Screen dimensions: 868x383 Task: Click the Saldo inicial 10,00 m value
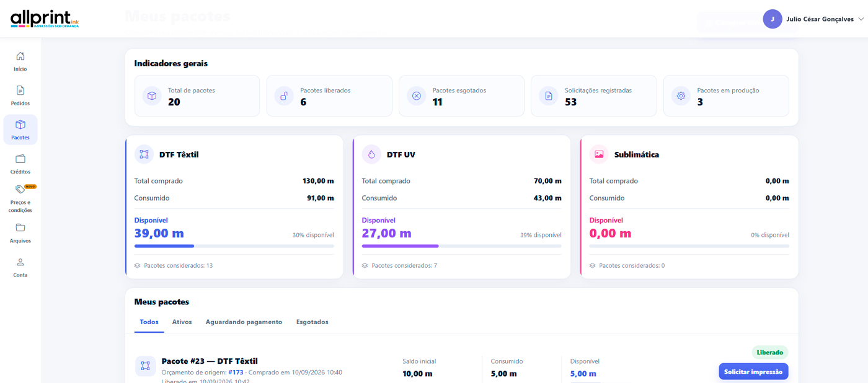pos(417,374)
